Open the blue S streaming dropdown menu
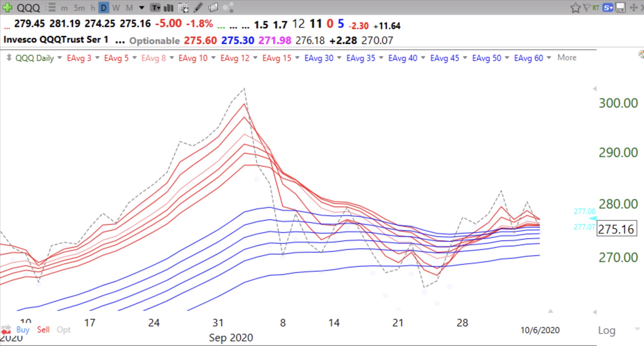The width and height of the screenshot is (644, 346). [x=608, y=7]
